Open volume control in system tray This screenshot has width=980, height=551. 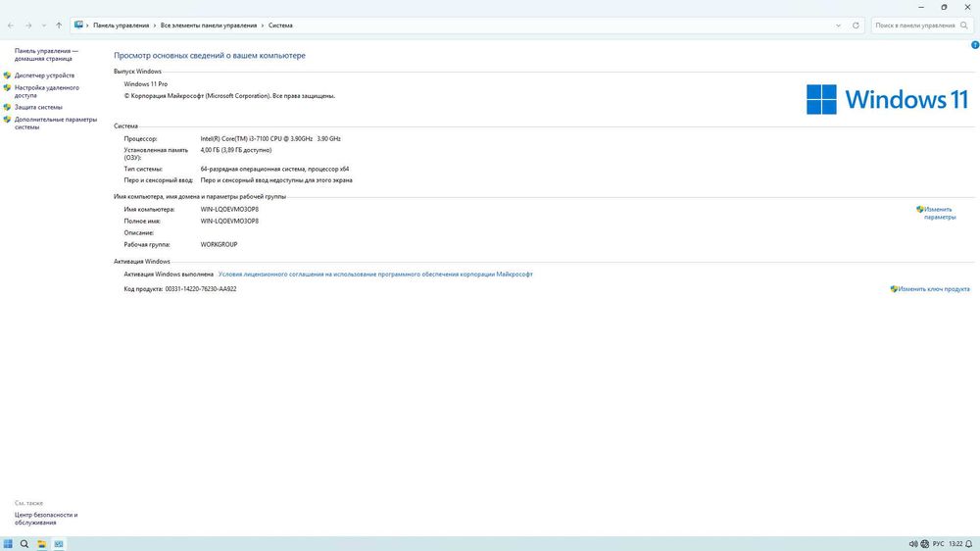(913, 544)
